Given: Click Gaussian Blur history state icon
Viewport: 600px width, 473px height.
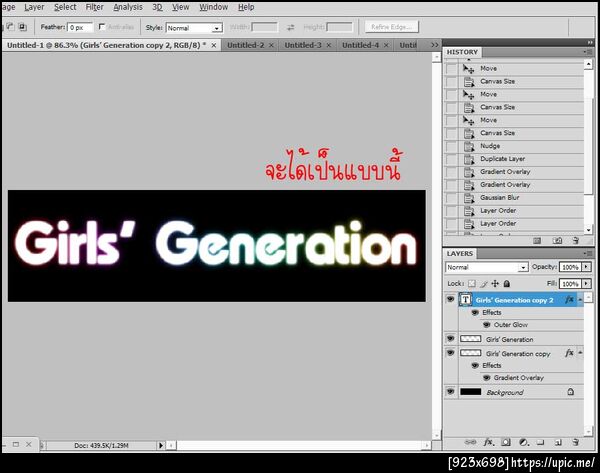Looking at the screenshot, I should pos(469,198).
